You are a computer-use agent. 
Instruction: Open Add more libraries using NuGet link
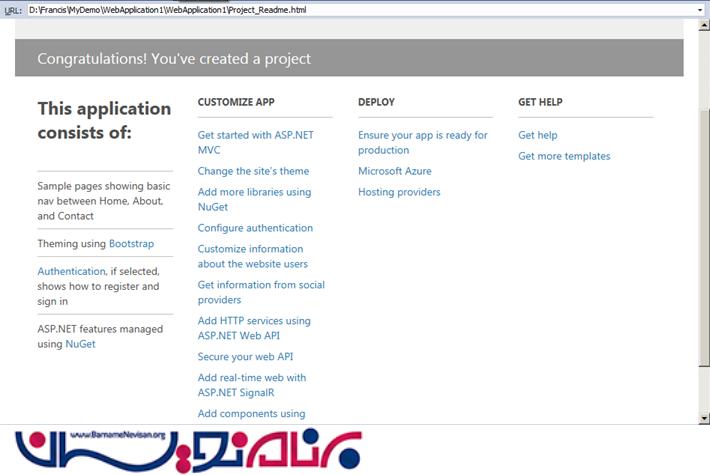pyautogui.click(x=254, y=199)
